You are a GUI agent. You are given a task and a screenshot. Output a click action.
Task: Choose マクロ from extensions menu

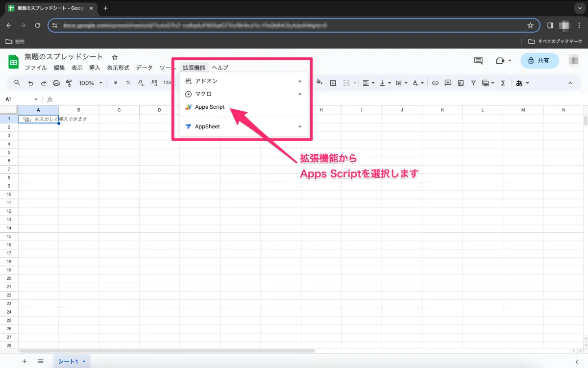coord(244,94)
